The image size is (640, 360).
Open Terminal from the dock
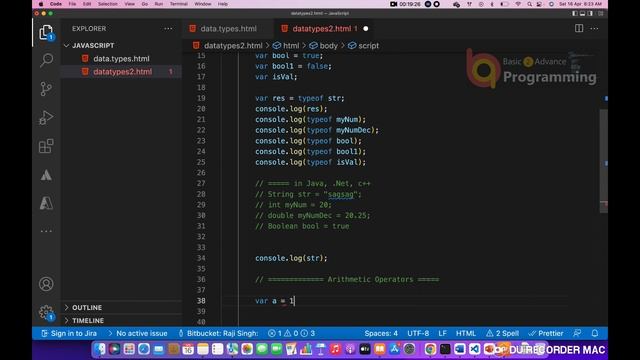pyautogui.click(x=445, y=349)
